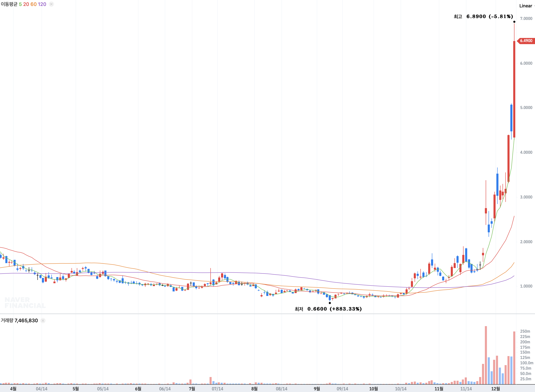Click the red 6.4900 current price tag
Viewport: 535px width, 392px height.
[x=526, y=41]
